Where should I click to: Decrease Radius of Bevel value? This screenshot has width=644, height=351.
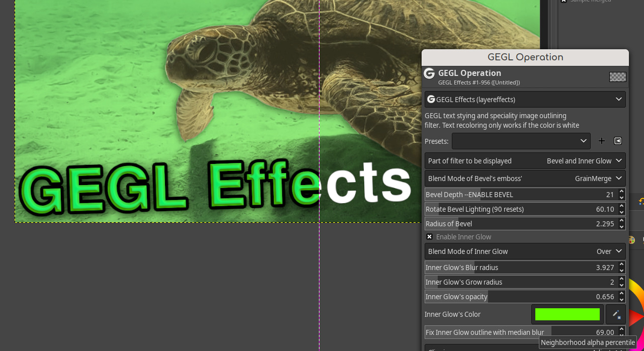point(622,227)
